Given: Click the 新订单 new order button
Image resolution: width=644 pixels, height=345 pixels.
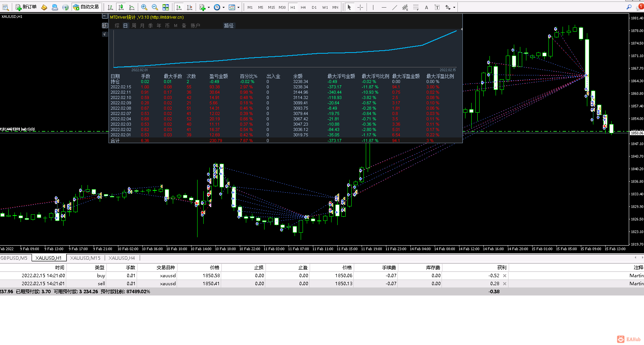Looking at the screenshot, I should [x=26, y=7].
